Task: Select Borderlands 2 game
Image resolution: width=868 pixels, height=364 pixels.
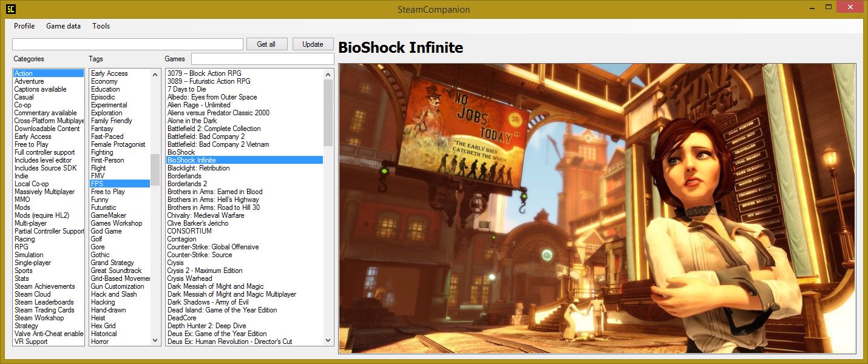Action: [x=245, y=184]
